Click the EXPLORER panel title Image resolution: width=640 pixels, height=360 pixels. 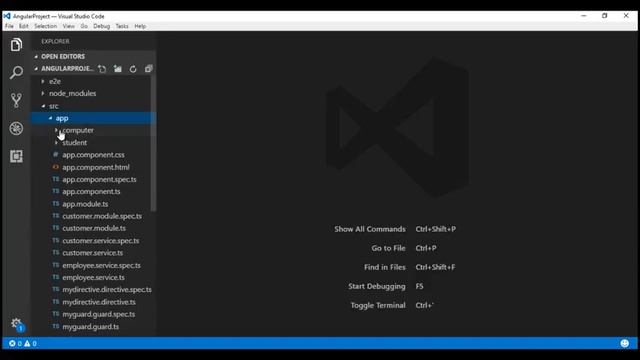click(55, 41)
